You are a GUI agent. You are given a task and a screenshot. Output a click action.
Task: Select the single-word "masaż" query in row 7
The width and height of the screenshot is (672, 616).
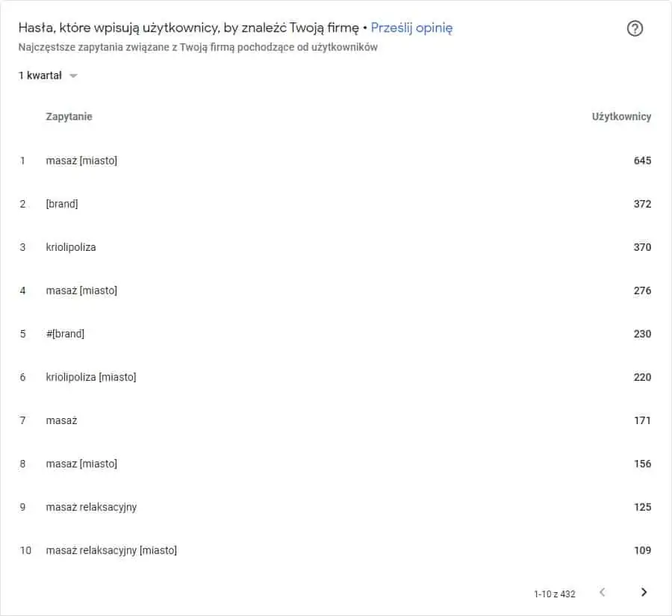pos(61,420)
